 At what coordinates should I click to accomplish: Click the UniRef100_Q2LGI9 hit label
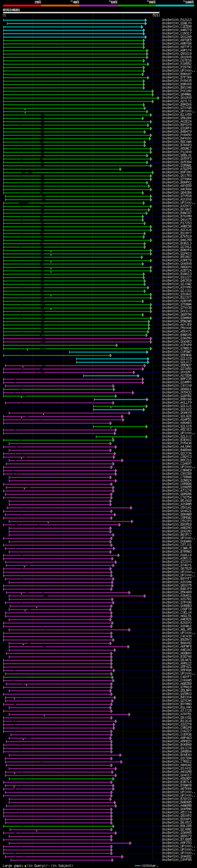(x=177, y=359)
